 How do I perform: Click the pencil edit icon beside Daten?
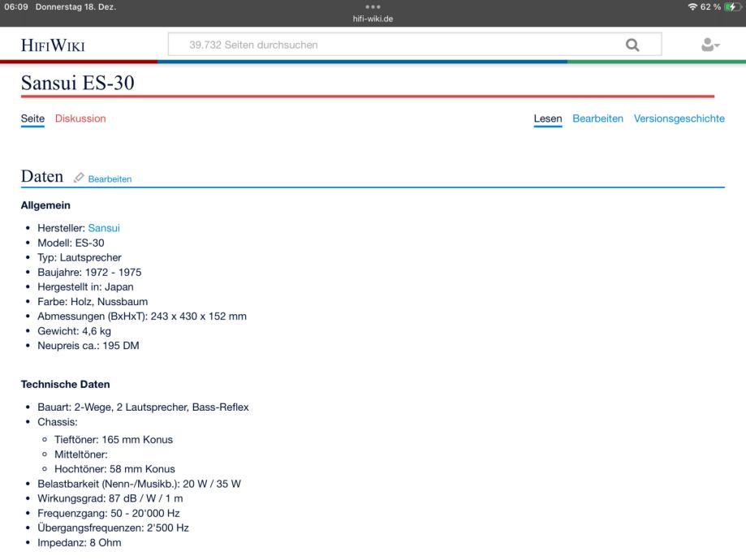pos(79,178)
